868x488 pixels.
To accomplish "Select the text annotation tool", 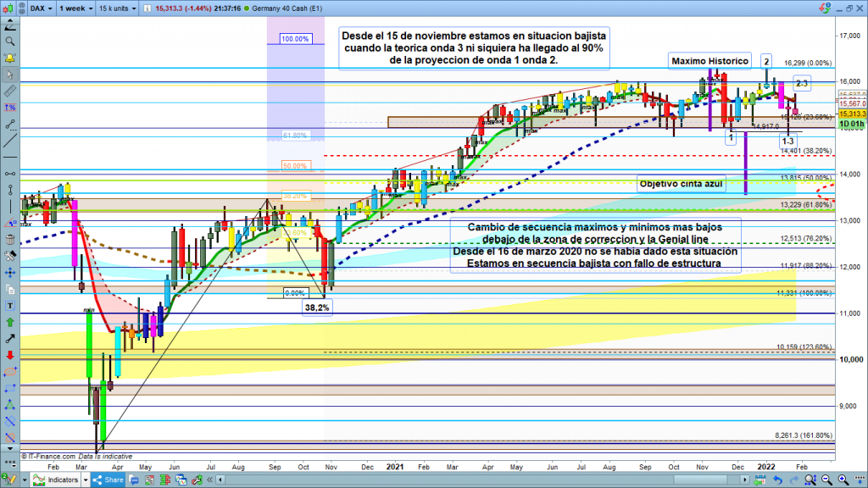I will [10, 306].
